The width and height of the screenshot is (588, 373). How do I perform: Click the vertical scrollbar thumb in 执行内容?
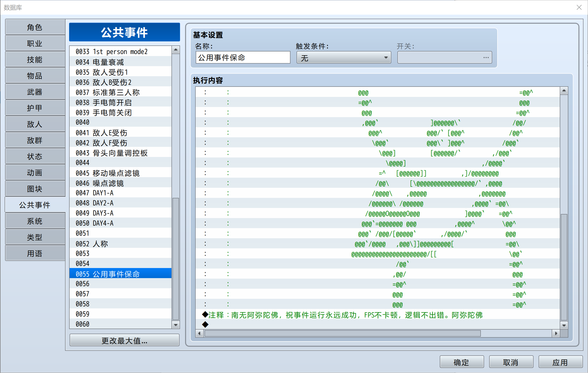[x=564, y=267]
